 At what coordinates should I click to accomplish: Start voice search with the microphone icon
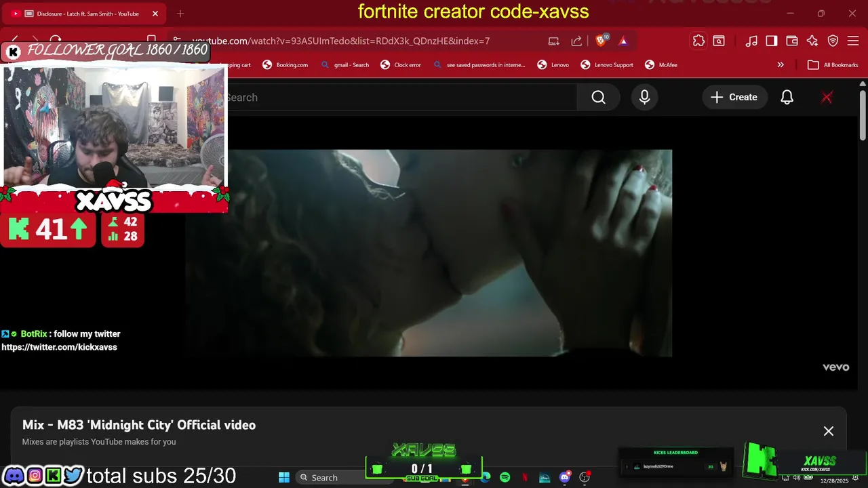point(644,98)
